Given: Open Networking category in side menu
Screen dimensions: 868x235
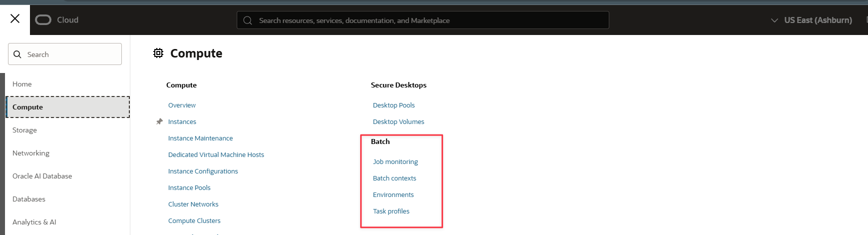Looking at the screenshot, I should coord(31,153).
